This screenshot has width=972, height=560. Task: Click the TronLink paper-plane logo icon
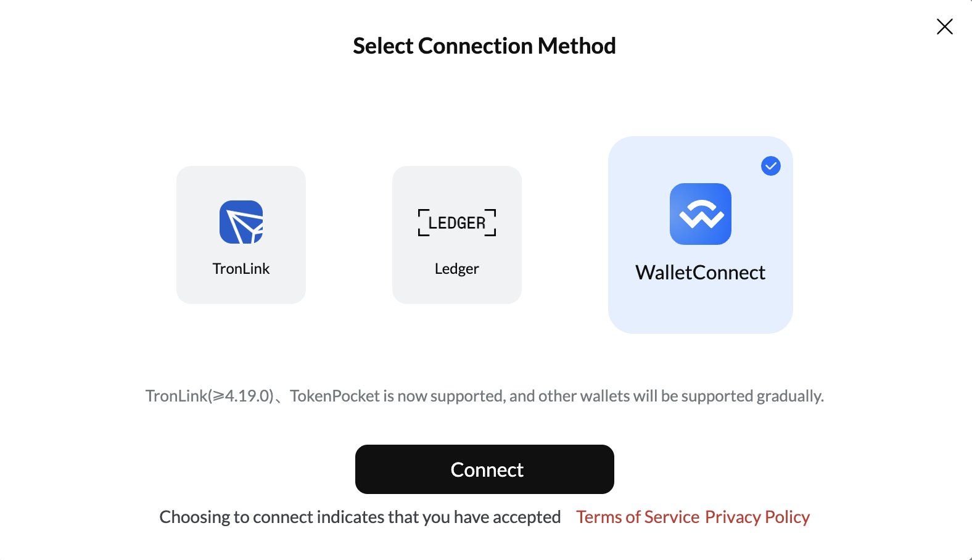241,222
